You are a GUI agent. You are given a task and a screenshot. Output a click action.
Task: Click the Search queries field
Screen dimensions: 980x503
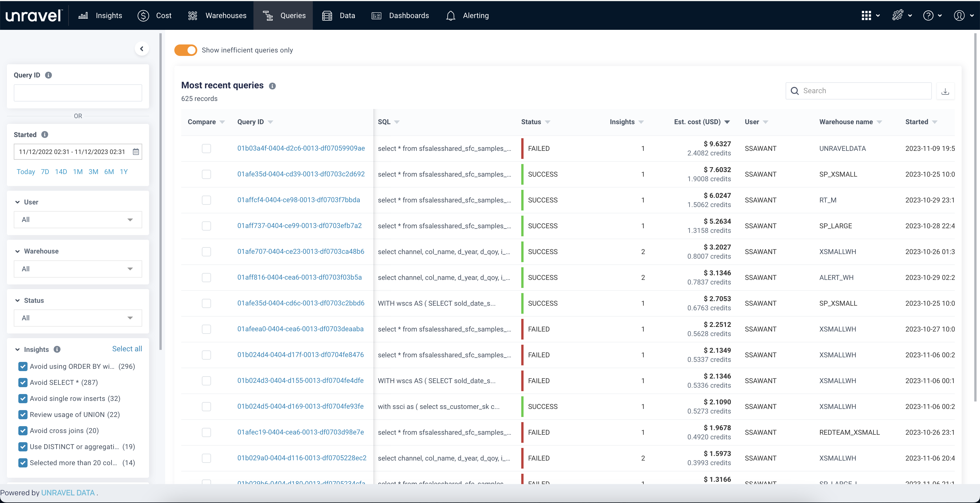pos(858,91)
